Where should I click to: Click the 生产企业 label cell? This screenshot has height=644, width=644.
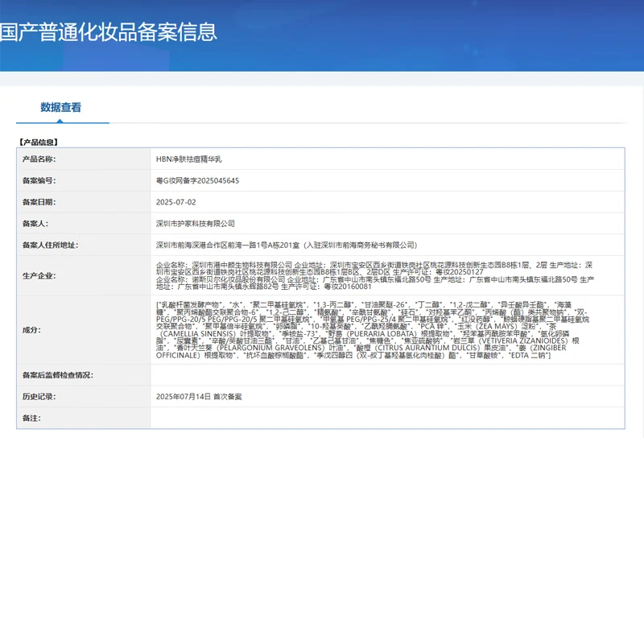point(38,275)
